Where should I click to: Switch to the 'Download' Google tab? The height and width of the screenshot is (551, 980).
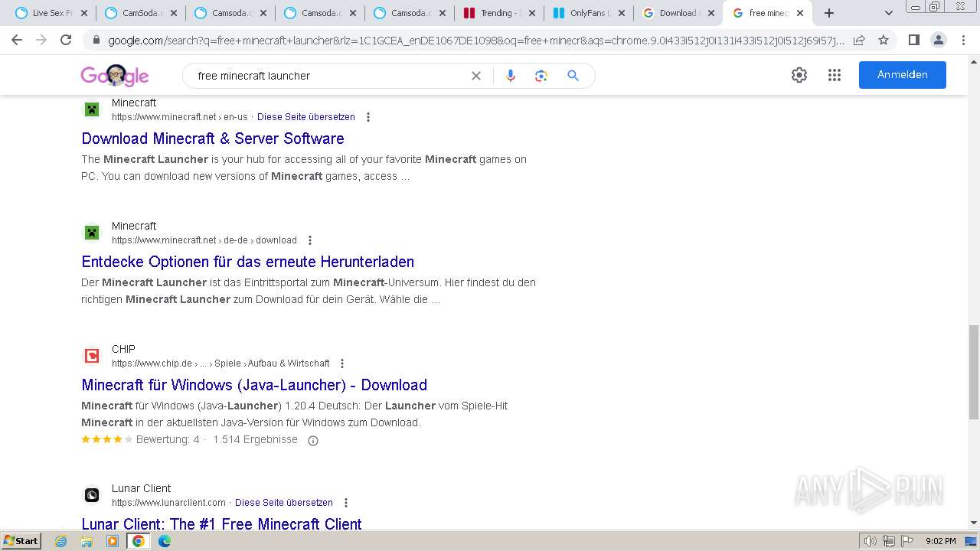[678, 13]
